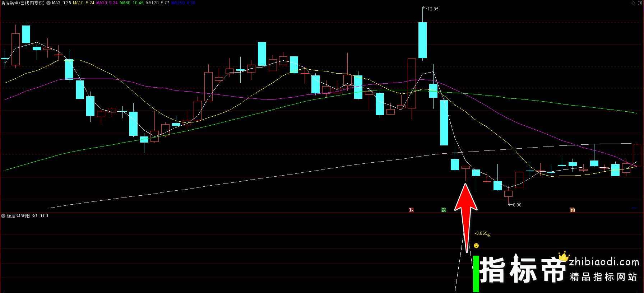Click the 香溢融通(日线.前复权) stock title
The width and height of the screenshot is (644, 293).
coord(23,3)
